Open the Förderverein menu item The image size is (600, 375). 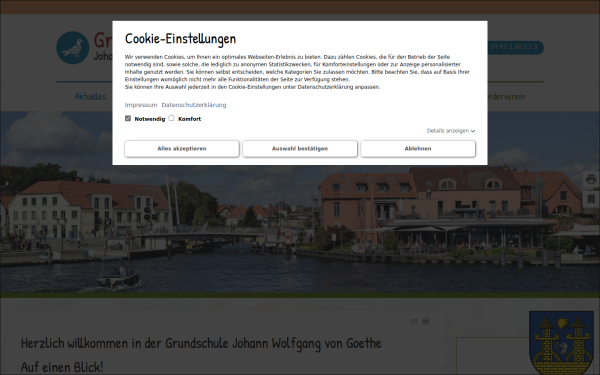coord(506,96)
